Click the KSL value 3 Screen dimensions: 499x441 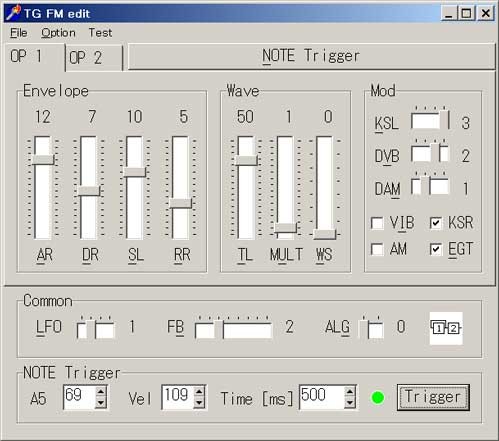pos(466,123)
